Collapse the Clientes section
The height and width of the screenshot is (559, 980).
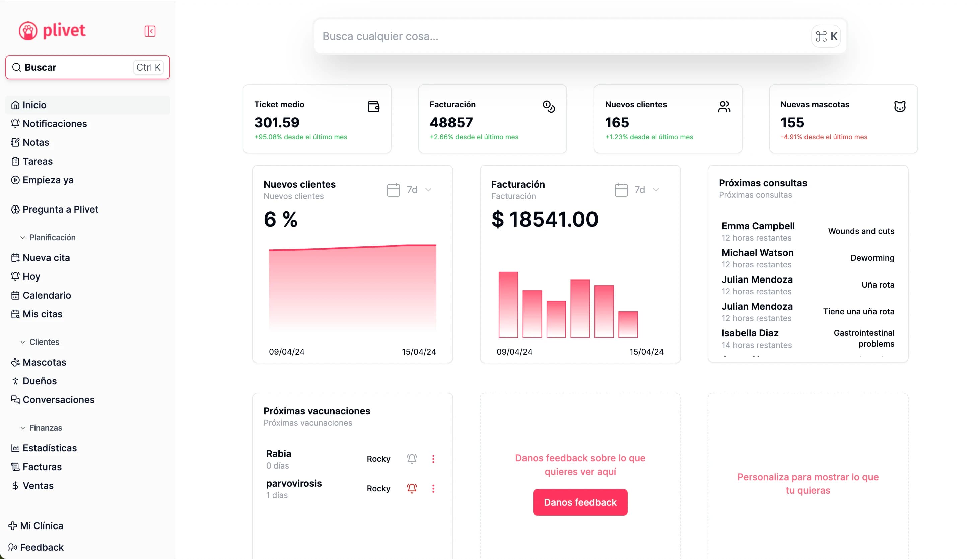click(x=40, y=342)
